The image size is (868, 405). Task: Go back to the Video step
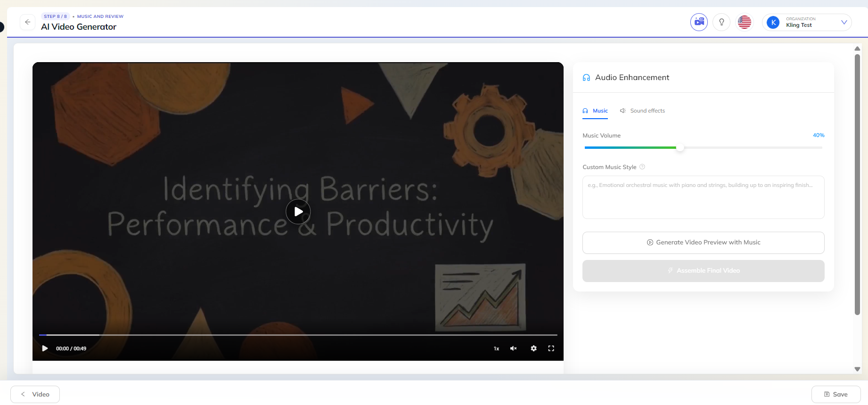(35, 395)
